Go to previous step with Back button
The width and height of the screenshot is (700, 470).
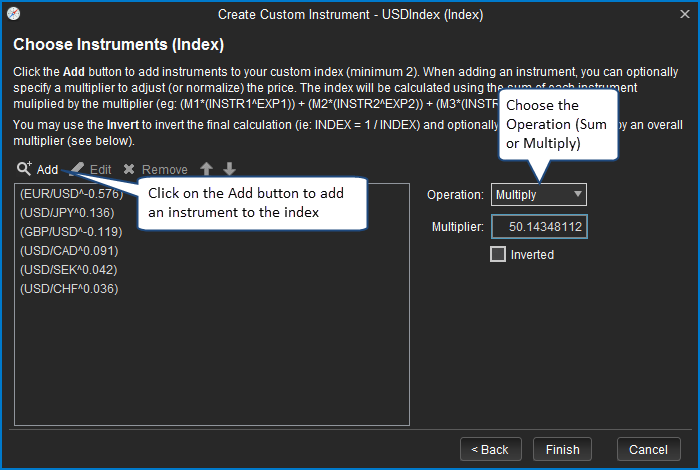(490, 449)
